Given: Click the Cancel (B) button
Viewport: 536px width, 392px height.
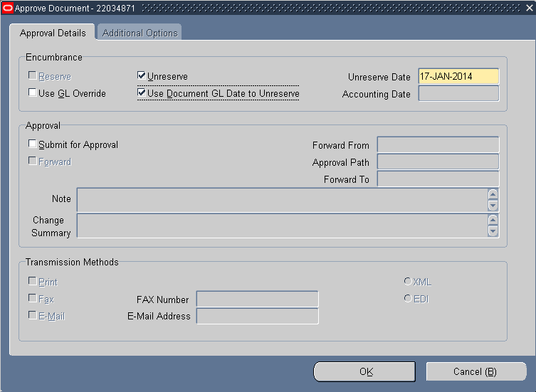Looking at the screenshot, I should coord(475,371).
